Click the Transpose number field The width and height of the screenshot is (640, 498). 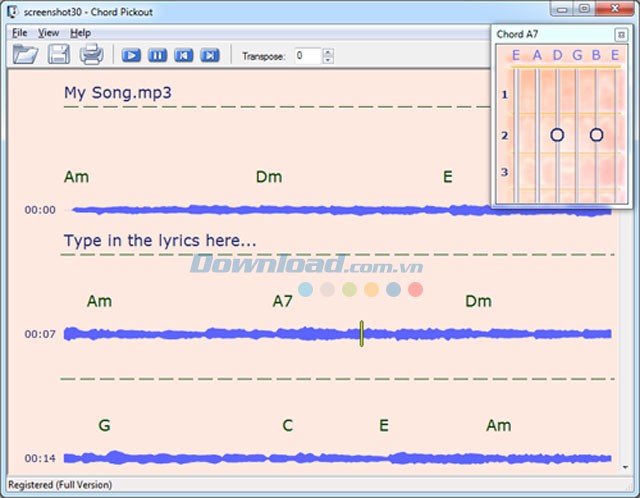coord(306,55)
